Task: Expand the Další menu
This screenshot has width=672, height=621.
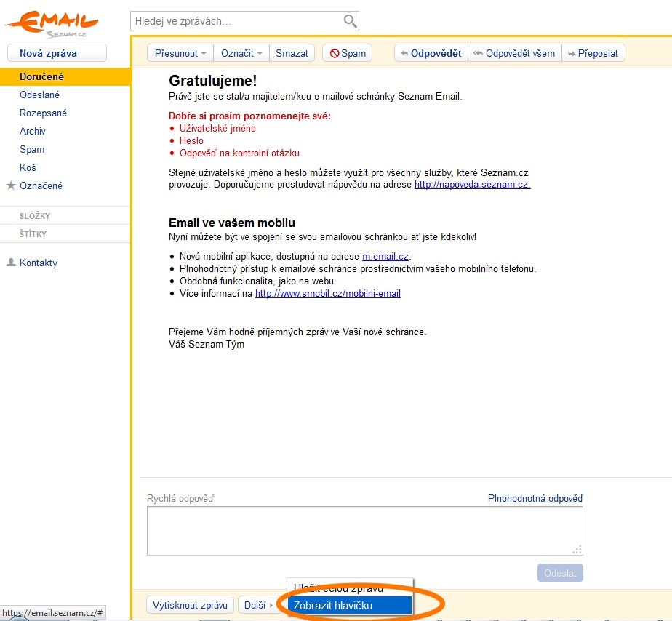Action: click(259, 605)
